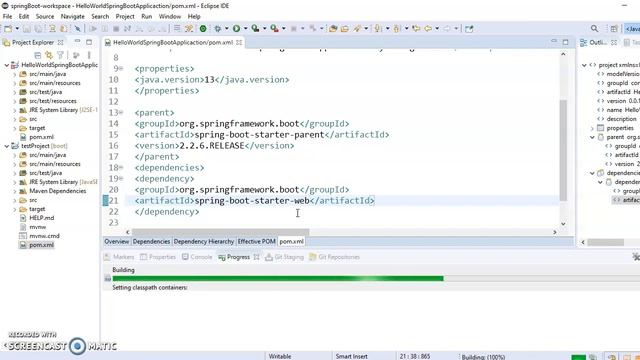The image size is (640, 360).
Task: Click the Open Perspective icon
Action: tap(614, 29)
